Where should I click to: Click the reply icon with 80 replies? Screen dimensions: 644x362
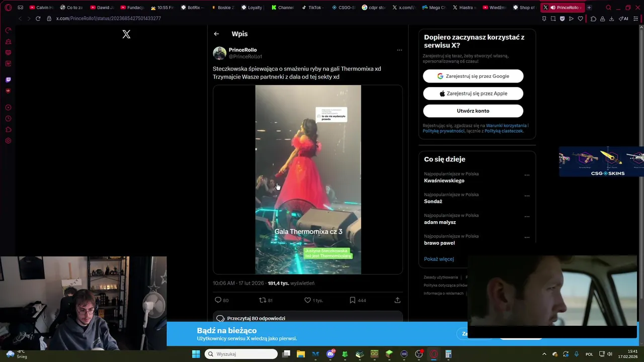pyautogui.click(x=218, y=300)
